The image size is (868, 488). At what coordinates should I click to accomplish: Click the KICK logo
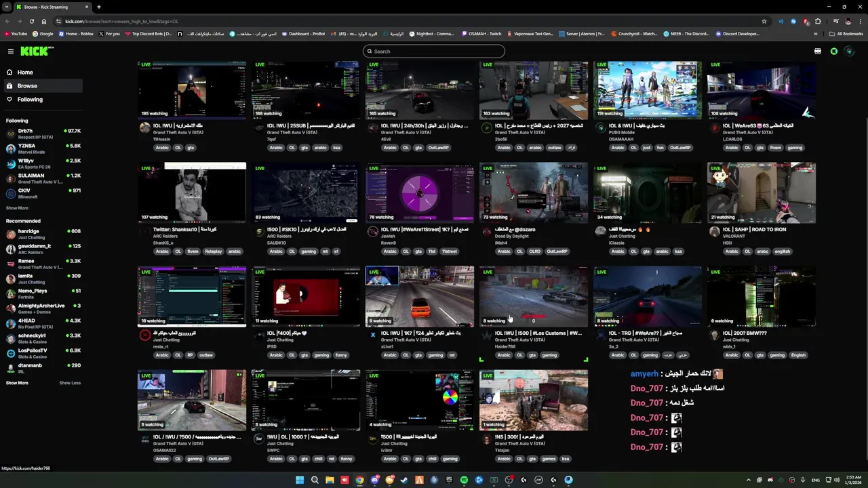pyautogui.click(x=36, y=52)
